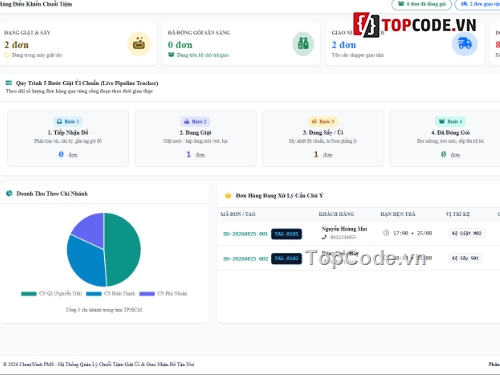Click the loading spinner icon under 2 đơn washing

tap(7, 55)
